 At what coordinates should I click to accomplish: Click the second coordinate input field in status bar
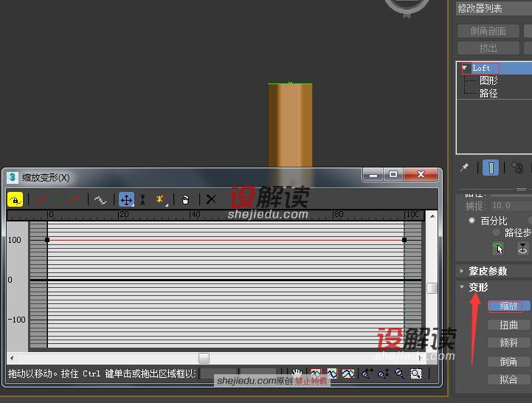point(258,373)
